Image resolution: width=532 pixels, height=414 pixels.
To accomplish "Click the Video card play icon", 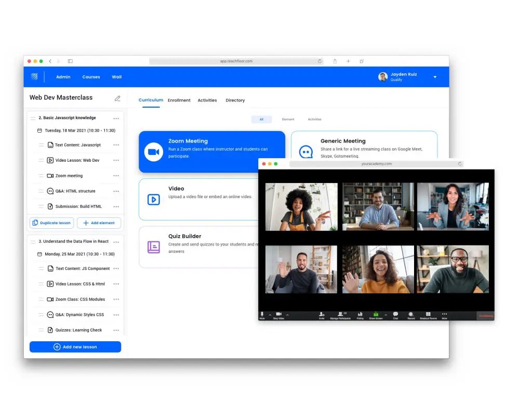I will (154, 199).
